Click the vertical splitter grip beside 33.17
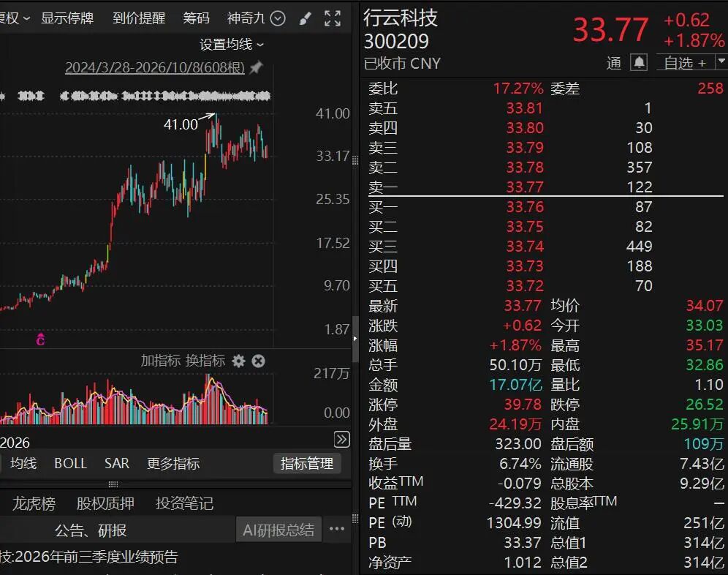This screenshot has height=575, width=728. click(355, 161)
